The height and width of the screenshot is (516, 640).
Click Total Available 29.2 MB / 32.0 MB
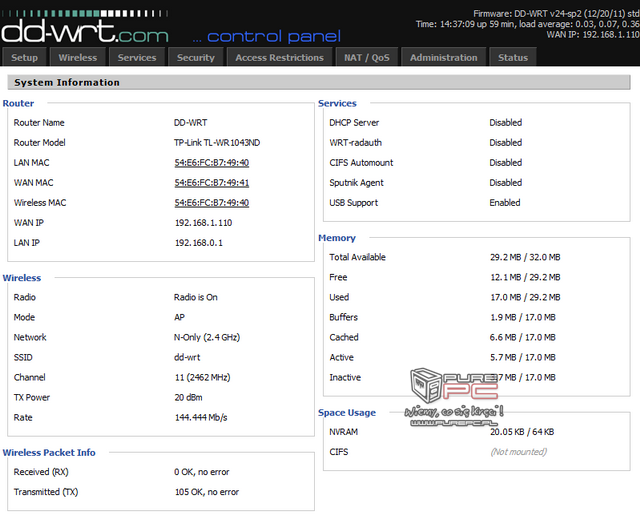pyautogui.click(x=525, y=257)
